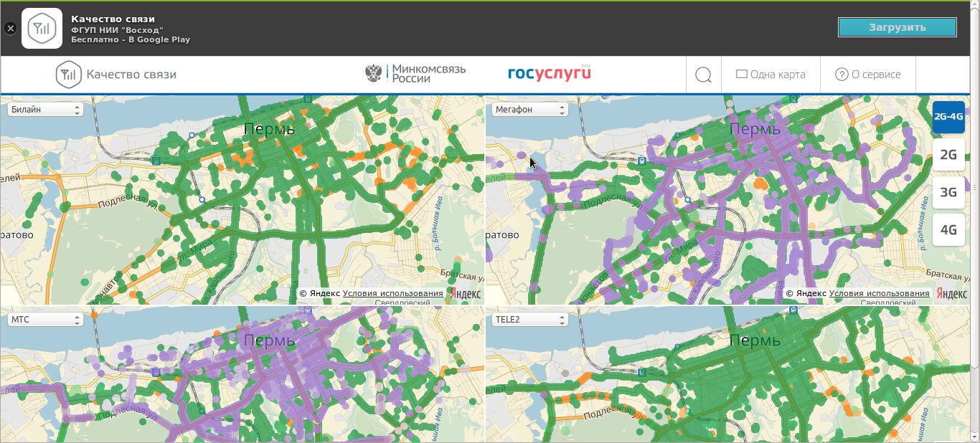Click the Качество связи app icon in banner
The image size is (980, 443).
click(42, 29)
